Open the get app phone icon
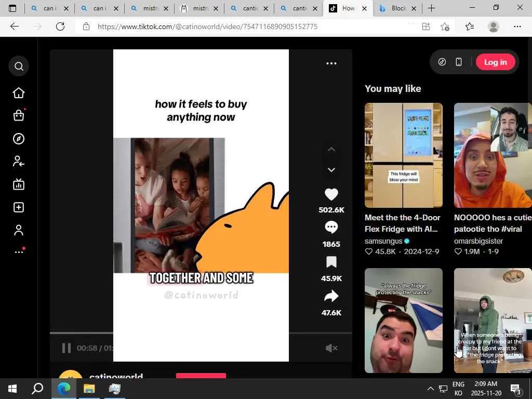 458,62
